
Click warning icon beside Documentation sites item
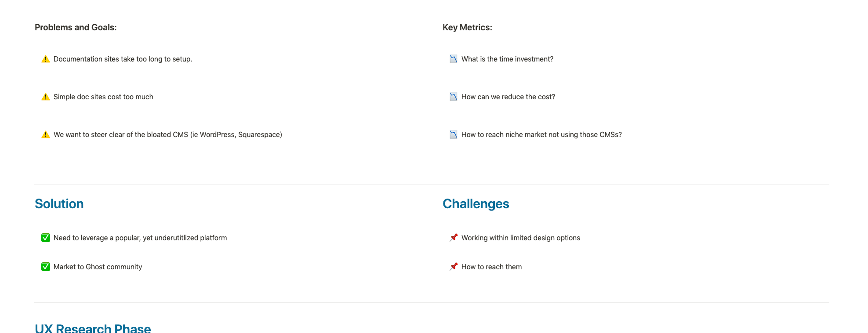tap(45, 59)
